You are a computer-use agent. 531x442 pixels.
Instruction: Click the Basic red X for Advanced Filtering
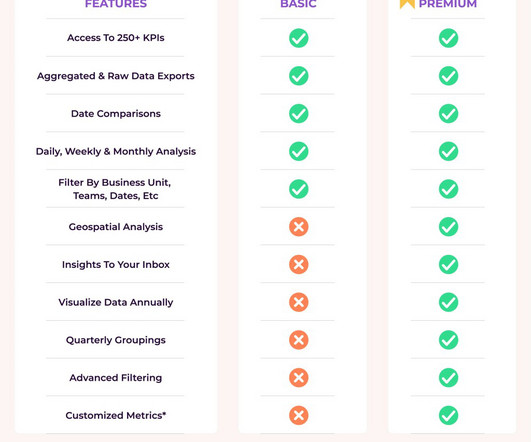[299, 377]
